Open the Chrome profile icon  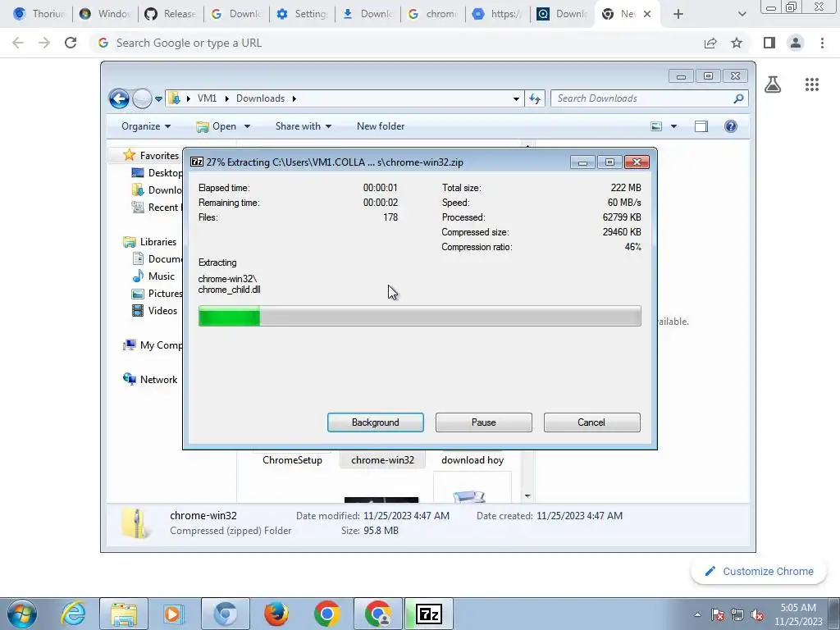[796, 43]
